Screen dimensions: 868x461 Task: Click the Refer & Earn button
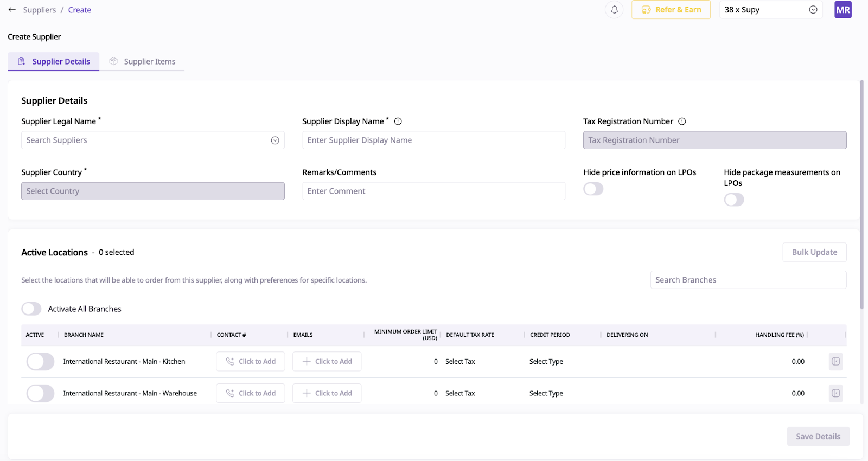[x=671, y=10]
